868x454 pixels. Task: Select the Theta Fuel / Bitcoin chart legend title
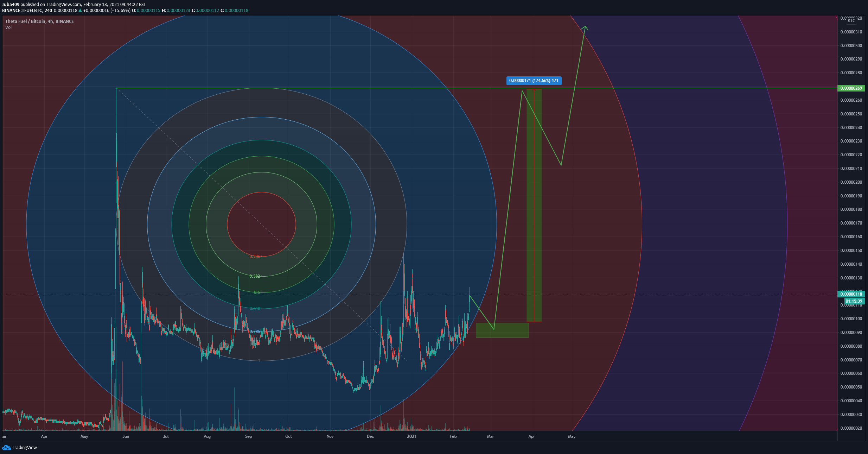(x=39, y=21)
